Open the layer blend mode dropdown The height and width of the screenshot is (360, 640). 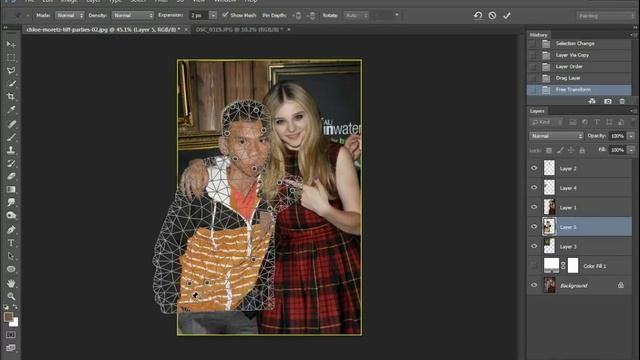click(x=556, y=136)
